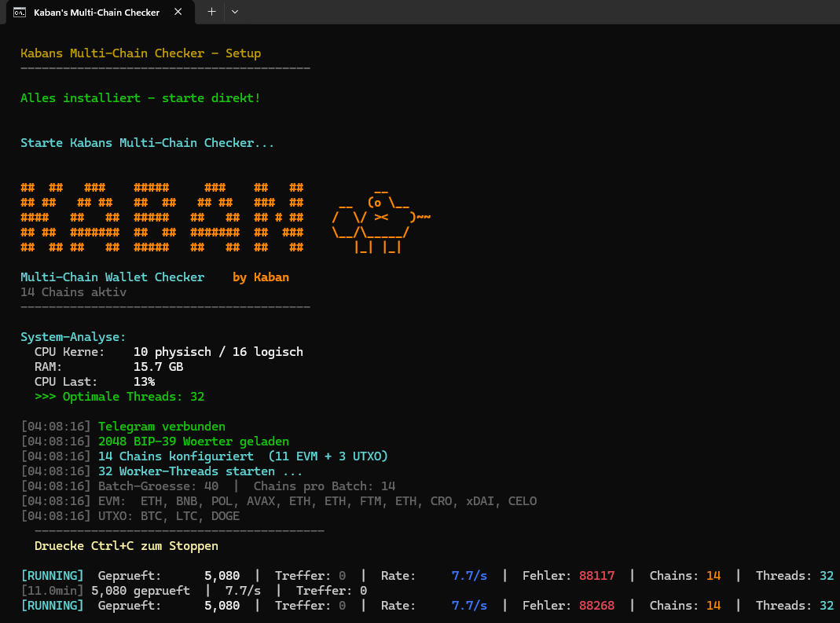Click "Starte Kabans Multi-Chain Checker..." line

point(147,143)
